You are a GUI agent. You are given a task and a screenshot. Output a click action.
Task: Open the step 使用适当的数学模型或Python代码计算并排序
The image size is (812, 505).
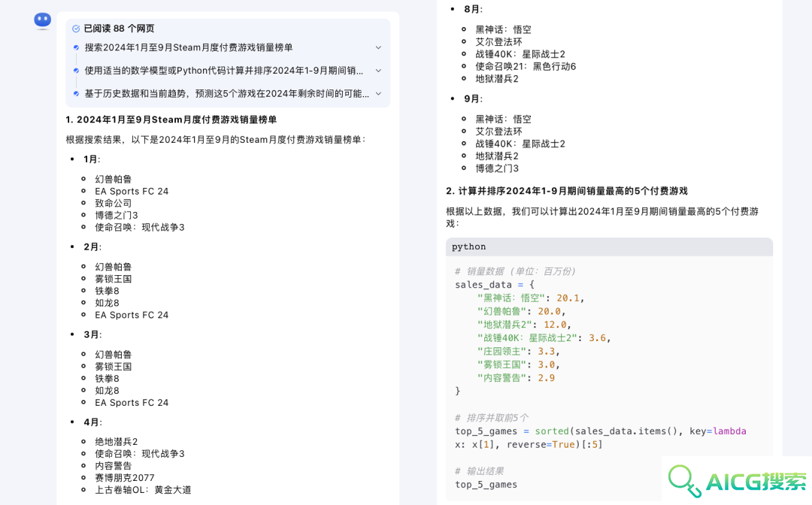224,71
